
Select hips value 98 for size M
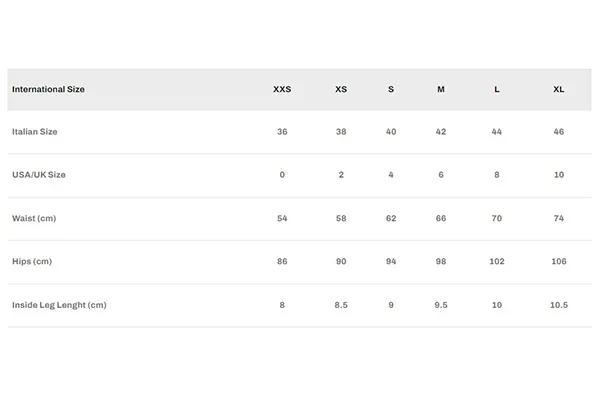pos(441,261)
